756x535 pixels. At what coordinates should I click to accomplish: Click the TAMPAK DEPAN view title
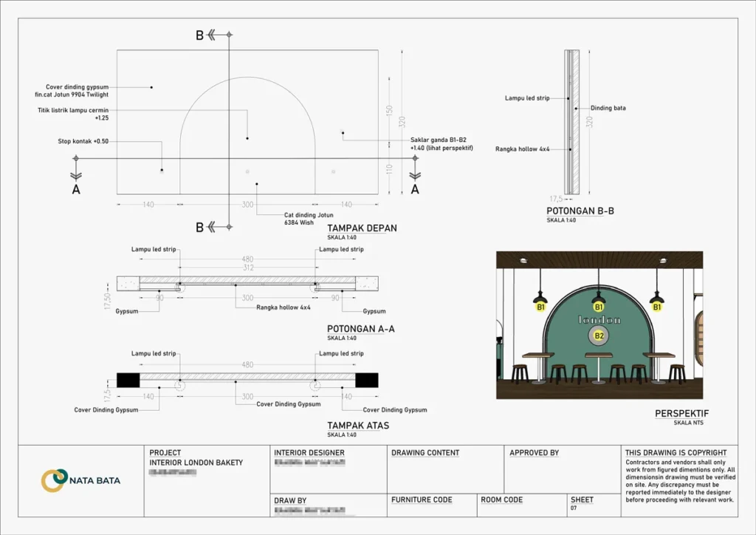(362, 228)
